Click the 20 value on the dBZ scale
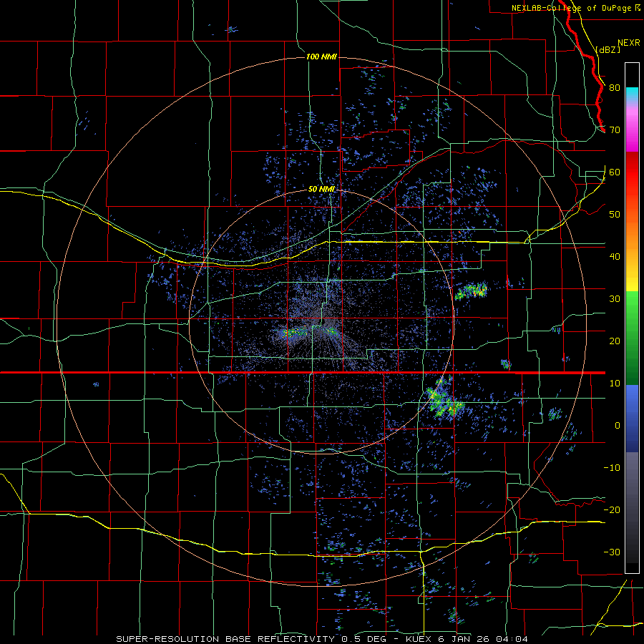 click(615, 341)
